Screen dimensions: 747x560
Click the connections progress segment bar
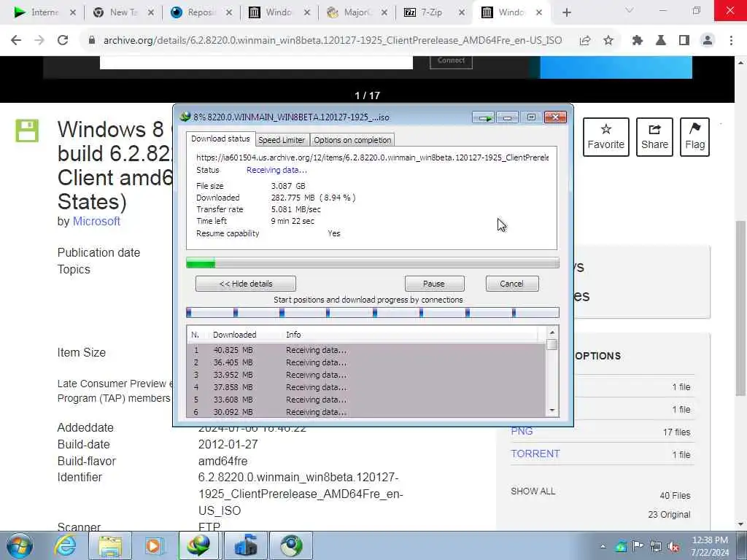[373, 312]
